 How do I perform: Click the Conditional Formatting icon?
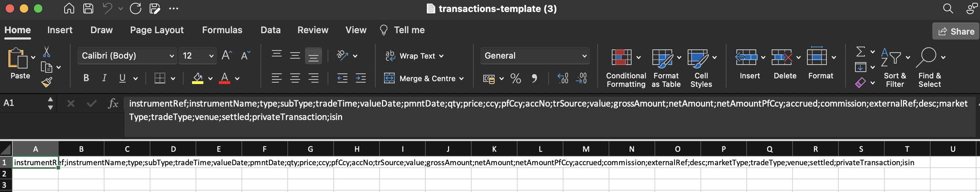tap(621, 58)
